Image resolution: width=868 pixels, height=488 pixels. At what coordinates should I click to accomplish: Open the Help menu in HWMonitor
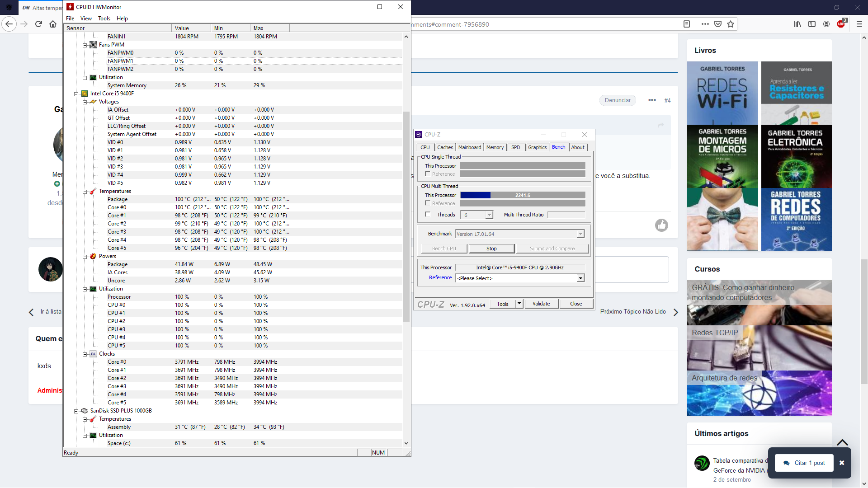tap(122, 19)
